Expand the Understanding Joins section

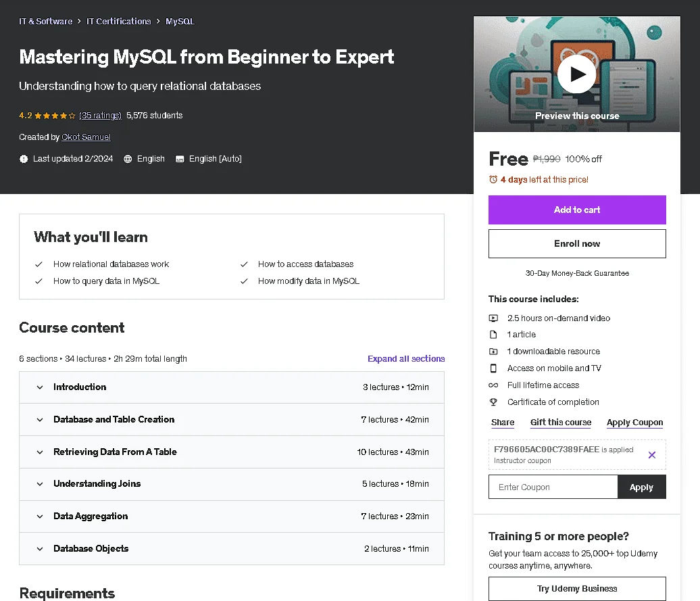click(x=232, y=484)
